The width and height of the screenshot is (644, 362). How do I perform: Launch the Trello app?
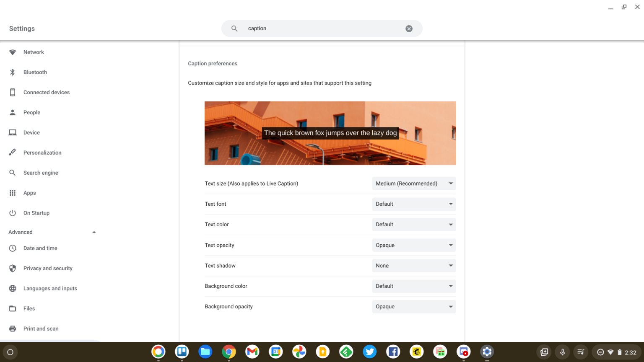click(182, 352)
